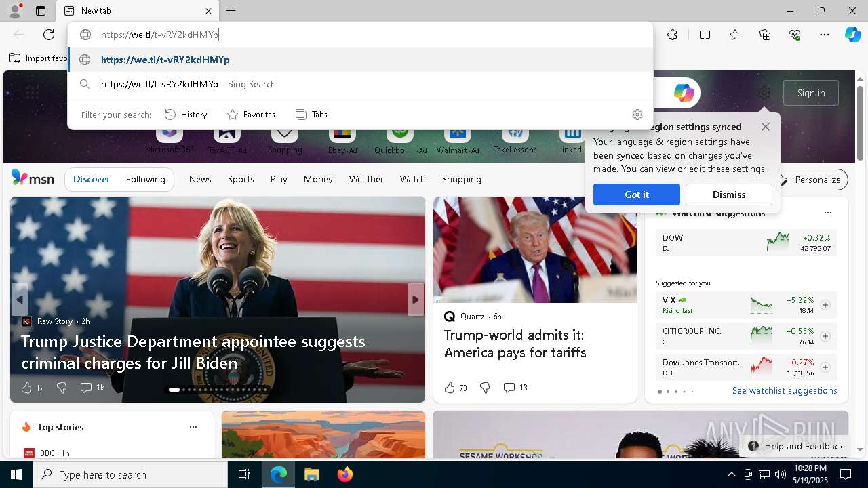Image resolution: width=868 pixels, height=488 pixels.
Task: Show hidden system tray icons
Action: [x=731, y=474]
